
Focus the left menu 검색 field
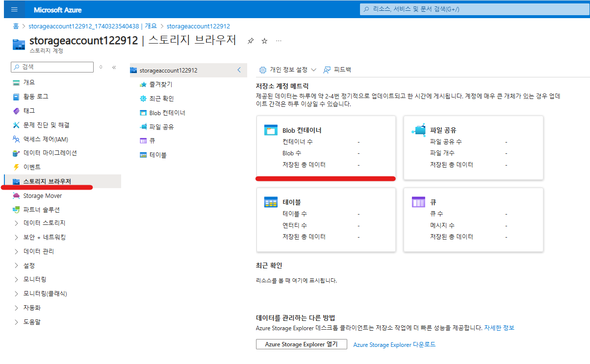pyautogui.click(x=52, y=67)
